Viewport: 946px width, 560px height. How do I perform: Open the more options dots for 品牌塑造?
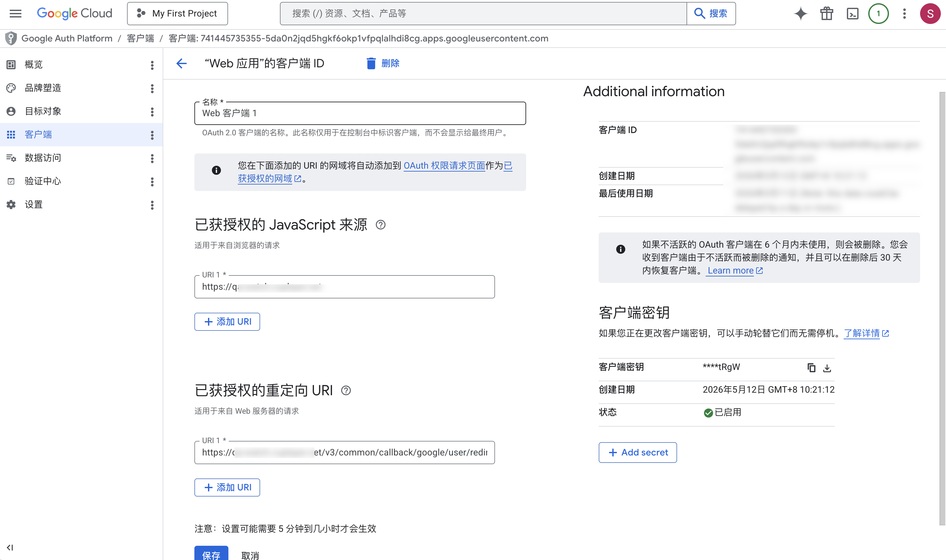pyautogui.click(x=152, y=89)
